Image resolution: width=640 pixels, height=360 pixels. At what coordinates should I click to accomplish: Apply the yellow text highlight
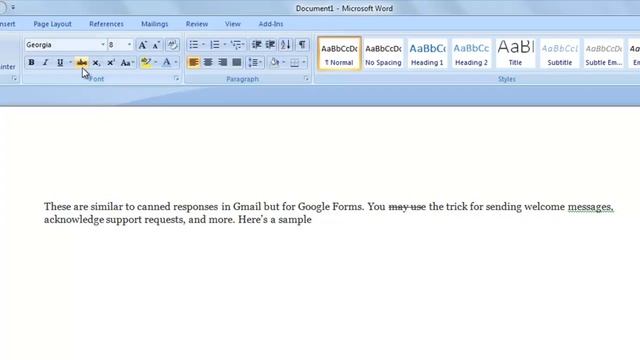[146, 62]
